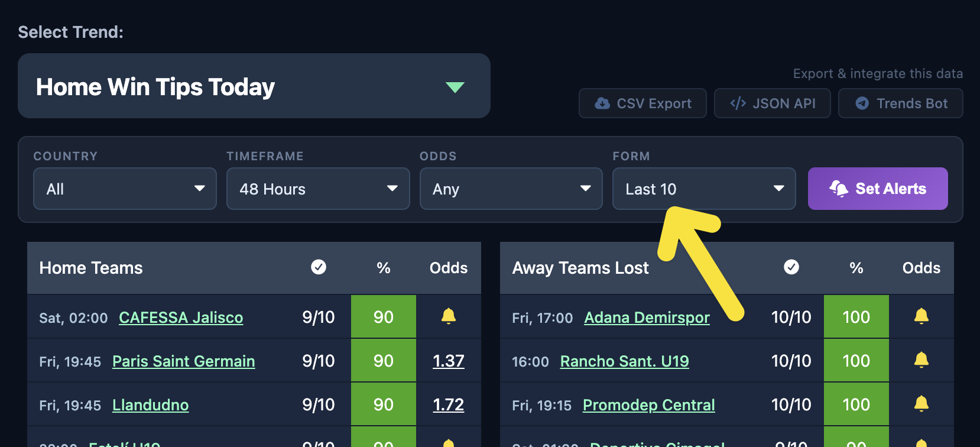
Task: Click checkmark icon in Home Teams header
Action: coord(319,267)
